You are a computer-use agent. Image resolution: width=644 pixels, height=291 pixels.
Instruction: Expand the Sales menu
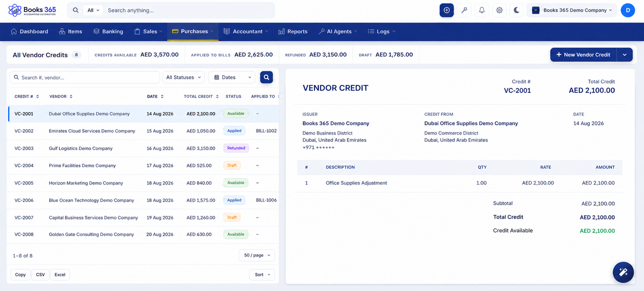(x=148, y=31)
